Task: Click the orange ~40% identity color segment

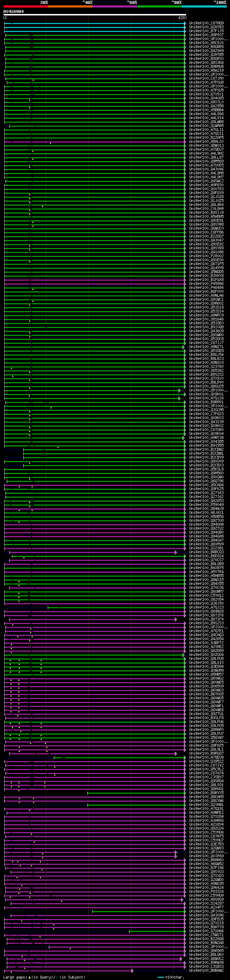Action: 70,6
